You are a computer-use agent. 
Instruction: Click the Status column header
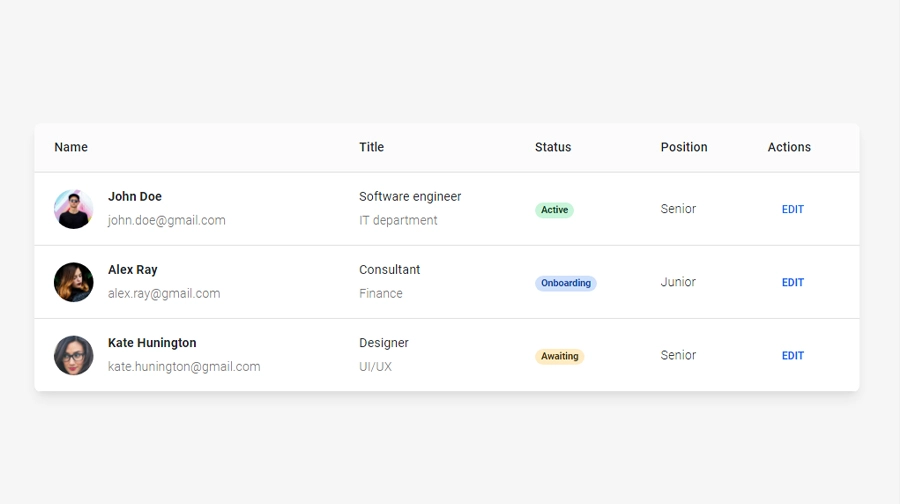tap(553, 147)
